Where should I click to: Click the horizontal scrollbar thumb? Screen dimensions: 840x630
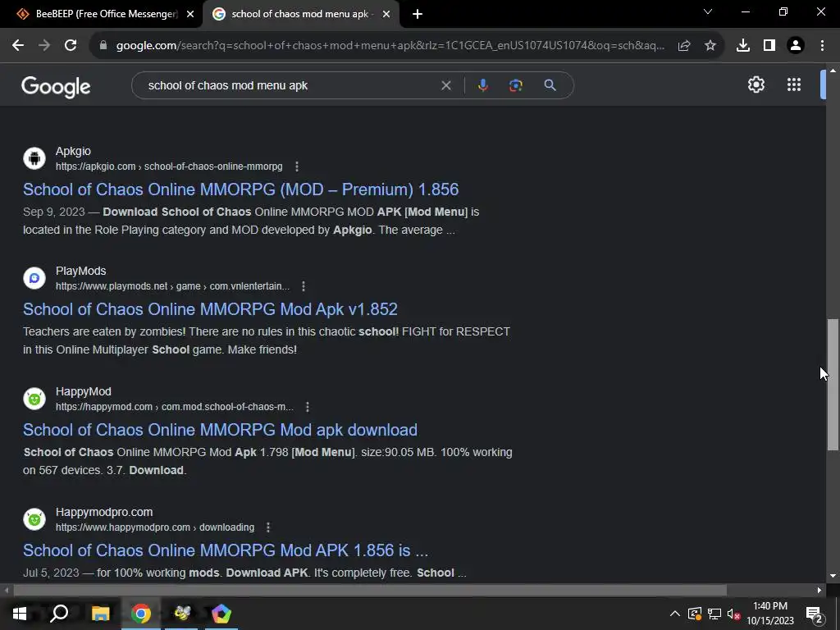click(x=370, y=591)
